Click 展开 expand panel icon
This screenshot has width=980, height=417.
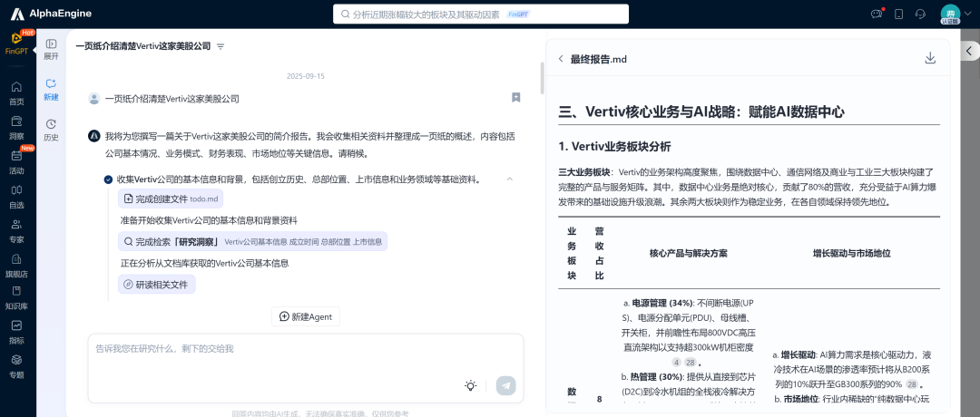click(x=51, y=49)
